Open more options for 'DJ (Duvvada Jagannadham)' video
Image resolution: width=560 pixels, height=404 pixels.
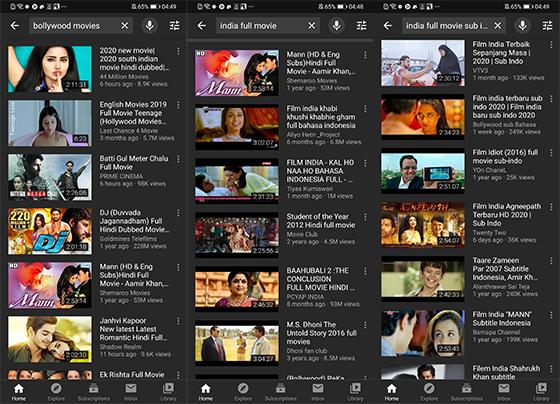(178, 213)
